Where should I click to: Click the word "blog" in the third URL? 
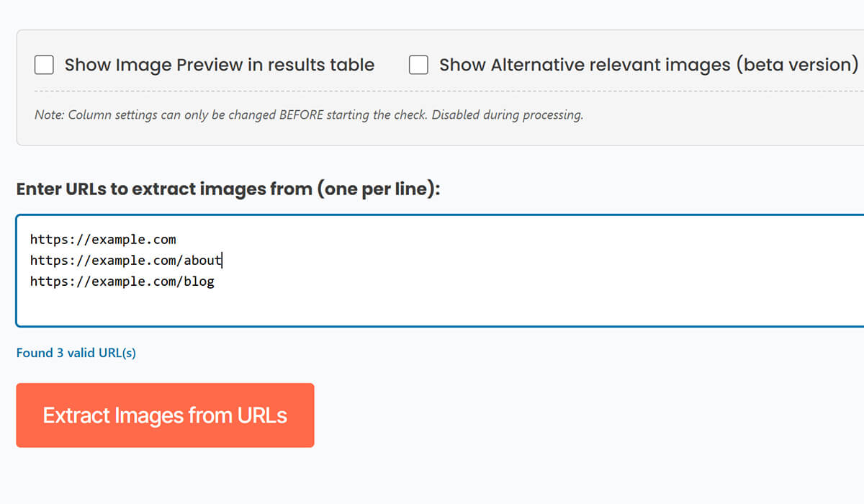coord(199,282)
